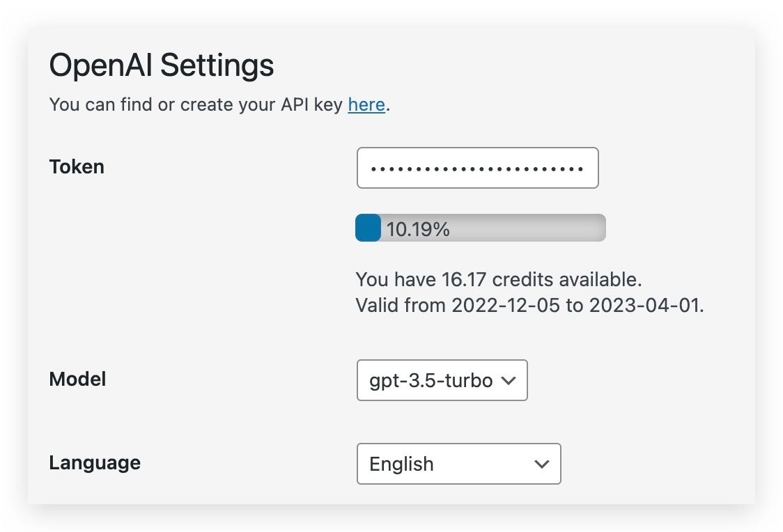
Task: Click the credits available message
Action: [x=498, y=279]
